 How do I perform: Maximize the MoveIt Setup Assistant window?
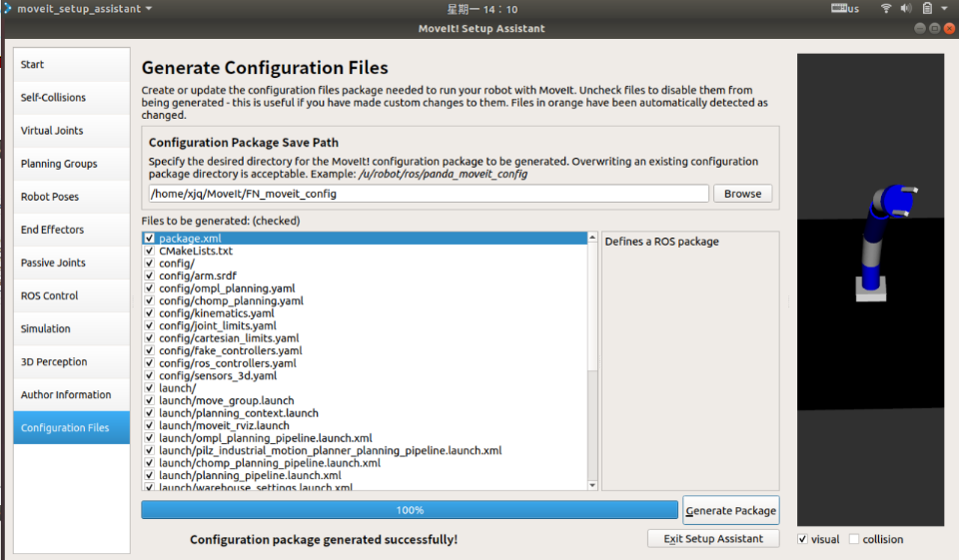coord(934,28)
